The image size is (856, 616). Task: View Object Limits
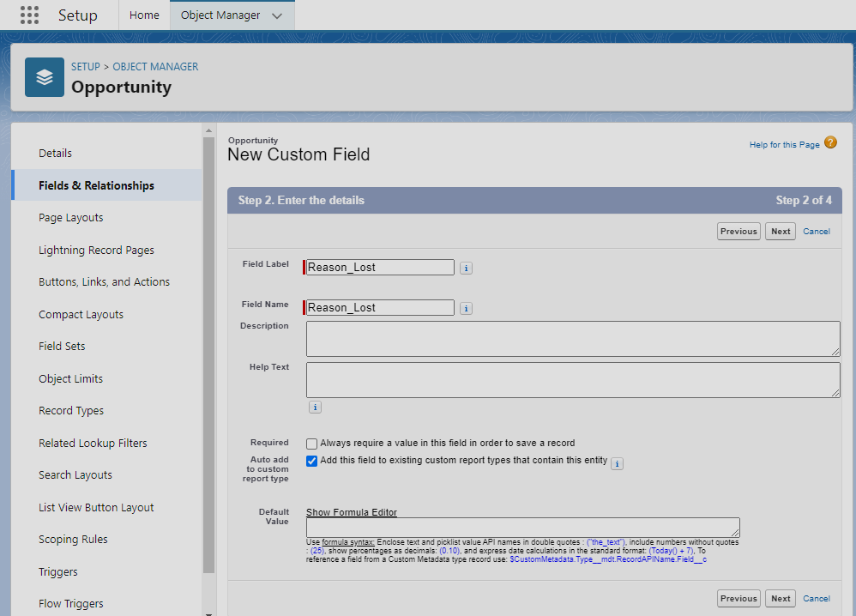click(x=70, y=378)
